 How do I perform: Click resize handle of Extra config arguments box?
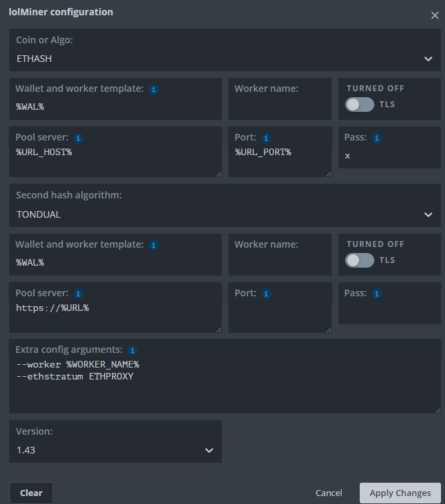coord(438,411)
